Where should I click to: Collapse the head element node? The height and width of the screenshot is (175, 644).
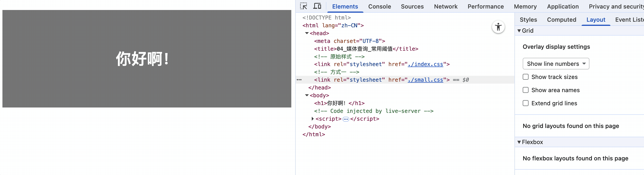click(x=307, y=33)
